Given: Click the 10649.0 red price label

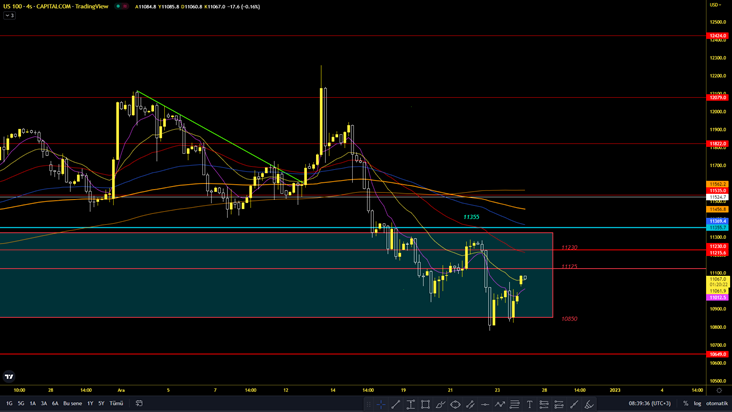Looking at the screenshot, I should pos(718,354).
